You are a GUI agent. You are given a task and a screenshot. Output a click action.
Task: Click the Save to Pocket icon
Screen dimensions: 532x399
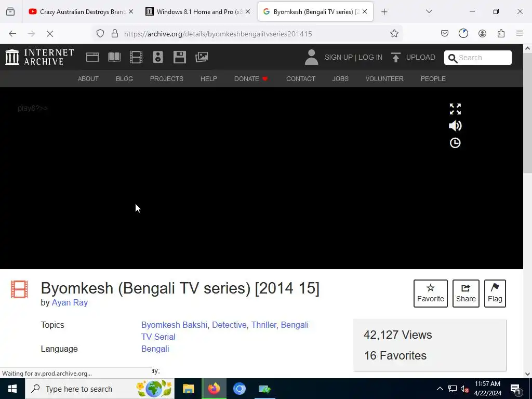coord(445,33)
